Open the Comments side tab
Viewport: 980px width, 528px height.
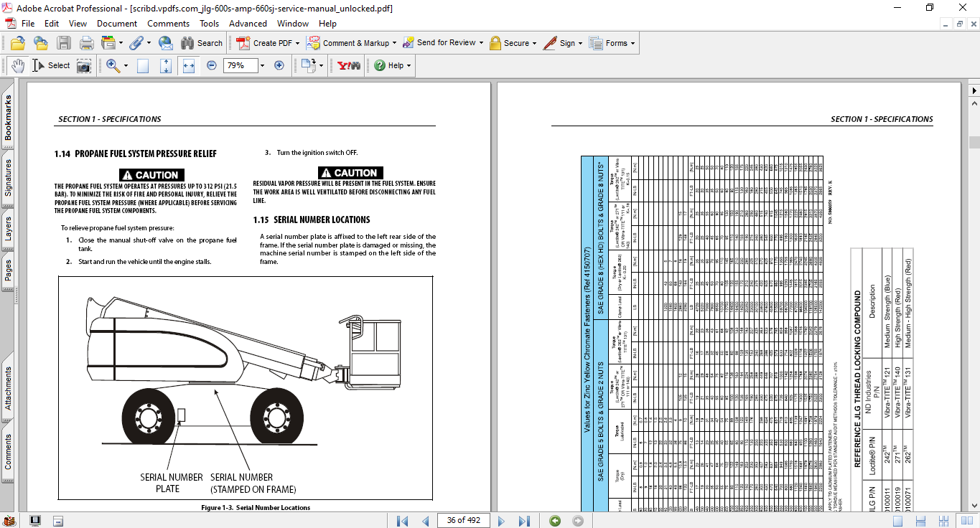point(8,452)
